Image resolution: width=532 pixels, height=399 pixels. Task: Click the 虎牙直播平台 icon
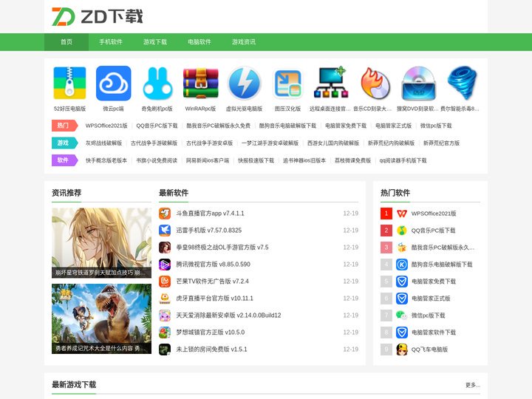coord(165,299)
